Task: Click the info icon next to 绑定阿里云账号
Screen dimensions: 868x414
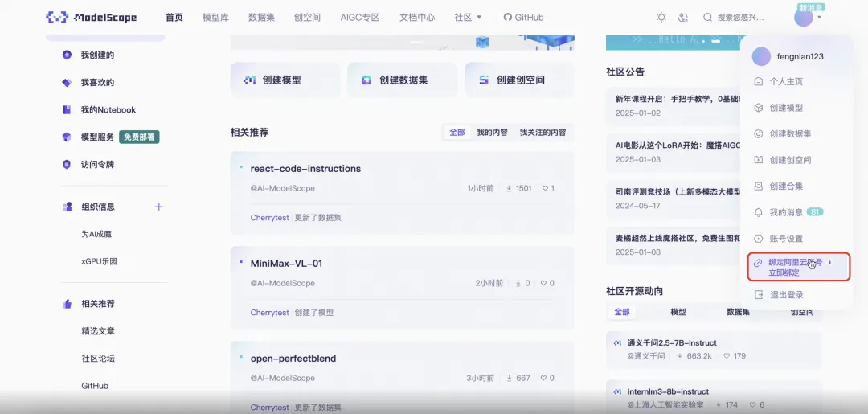Action: 829,262
